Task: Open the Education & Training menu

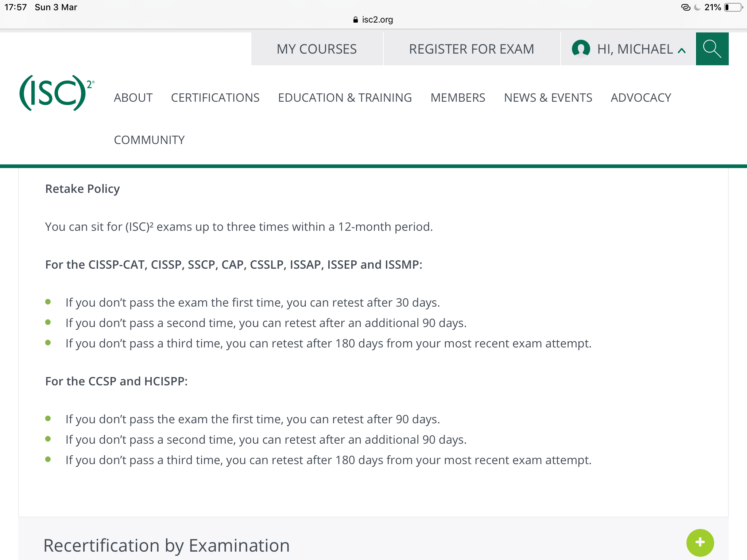Action: 345,98
